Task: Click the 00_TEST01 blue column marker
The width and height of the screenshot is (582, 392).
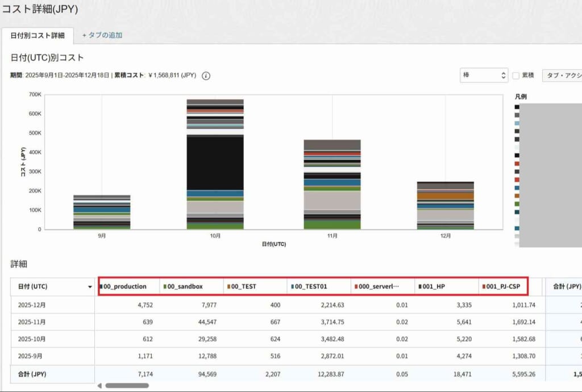Action: [x=292, y=287]
